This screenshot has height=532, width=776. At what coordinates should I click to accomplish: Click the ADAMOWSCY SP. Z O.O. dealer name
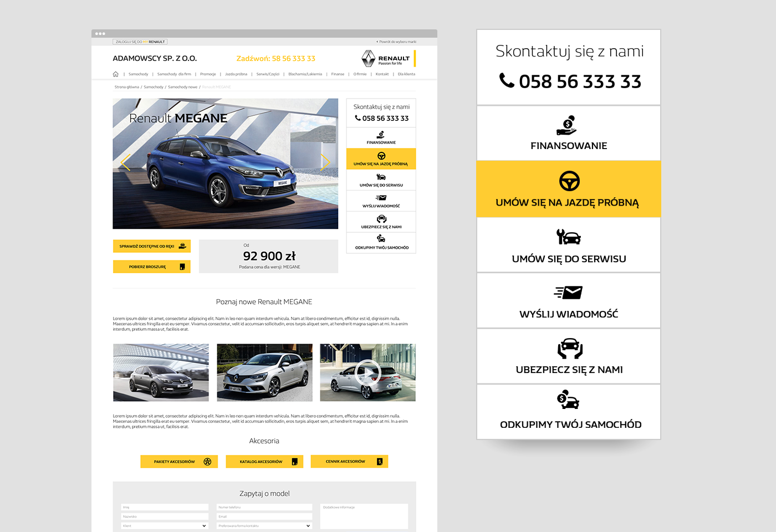155,58
